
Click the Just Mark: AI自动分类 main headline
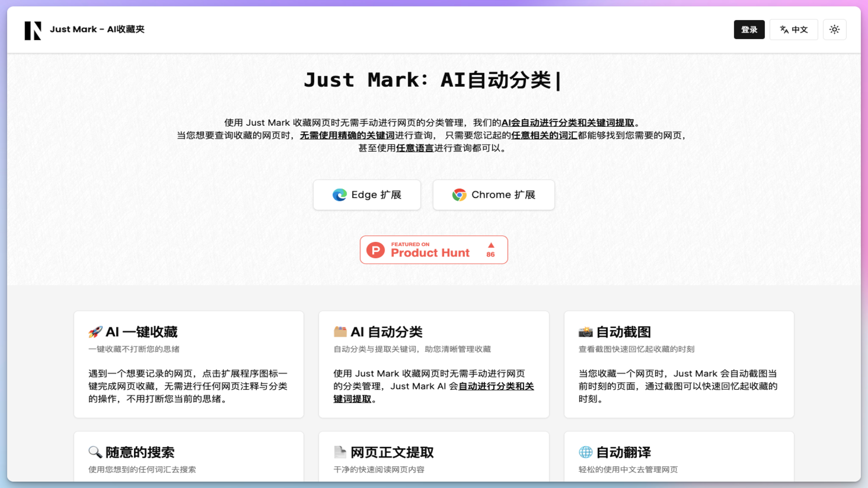coord(434,80)
